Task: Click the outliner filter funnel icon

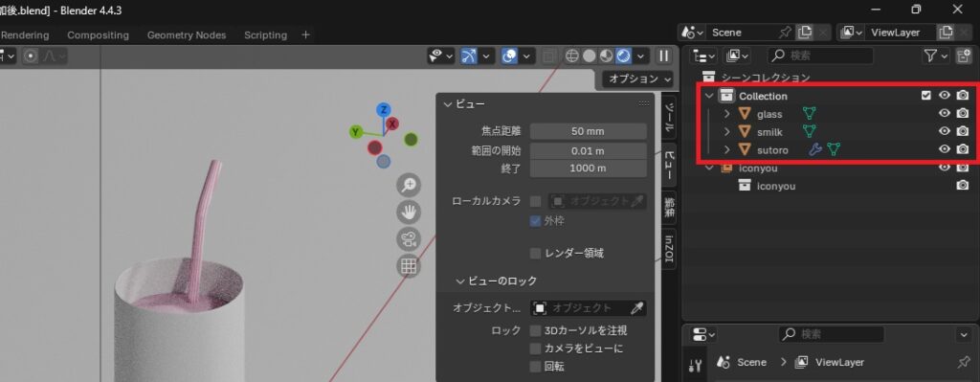Action: coord(930,56)
